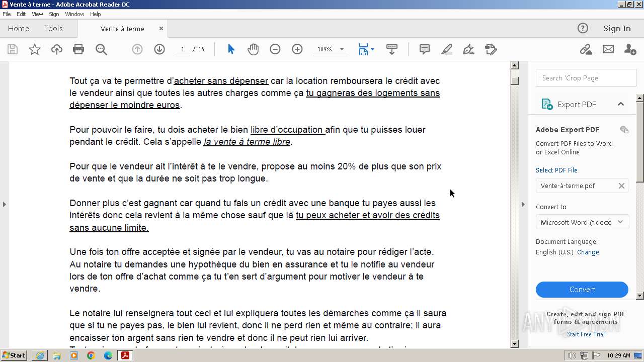644x362 pixels.
Task: Click Select PDF File link
Action: [x=556, y=170]
